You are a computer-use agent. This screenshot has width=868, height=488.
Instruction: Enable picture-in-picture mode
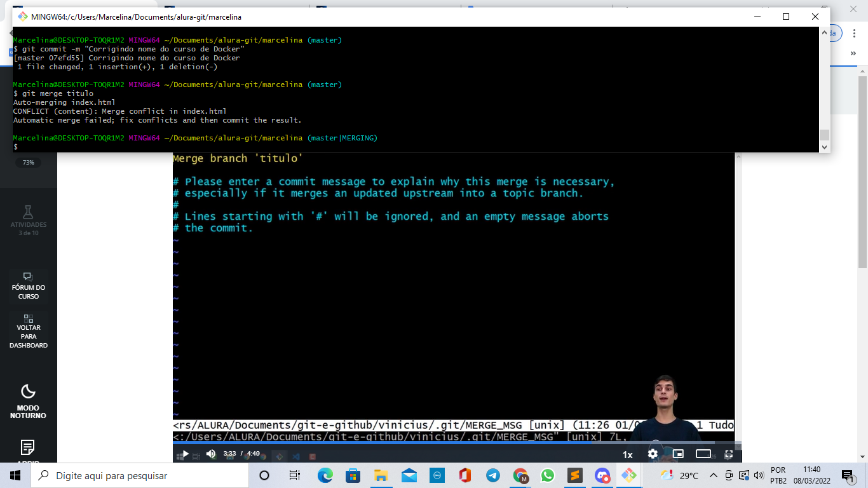[x=678, y=454]
